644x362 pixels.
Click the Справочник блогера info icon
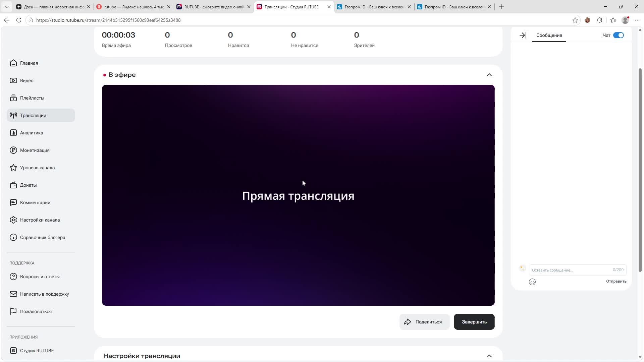tap(13, 237)
